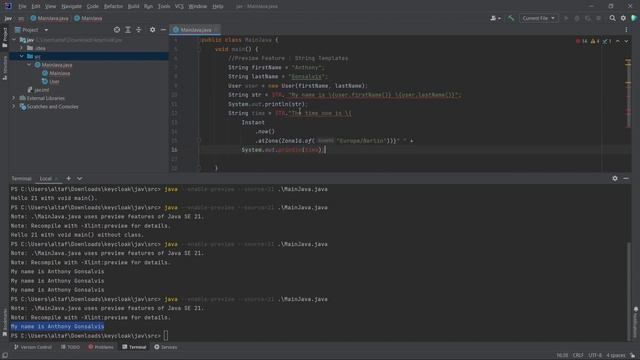Open the File menu
This screenshot has width=640, height=360.
(x=22, y=6)
